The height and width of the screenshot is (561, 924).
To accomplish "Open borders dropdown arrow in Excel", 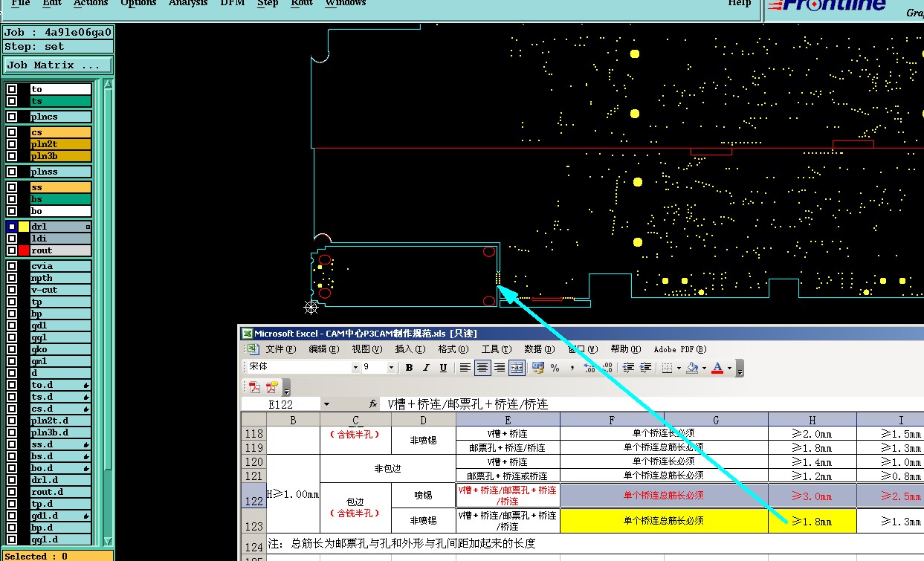I will point(679,368).
